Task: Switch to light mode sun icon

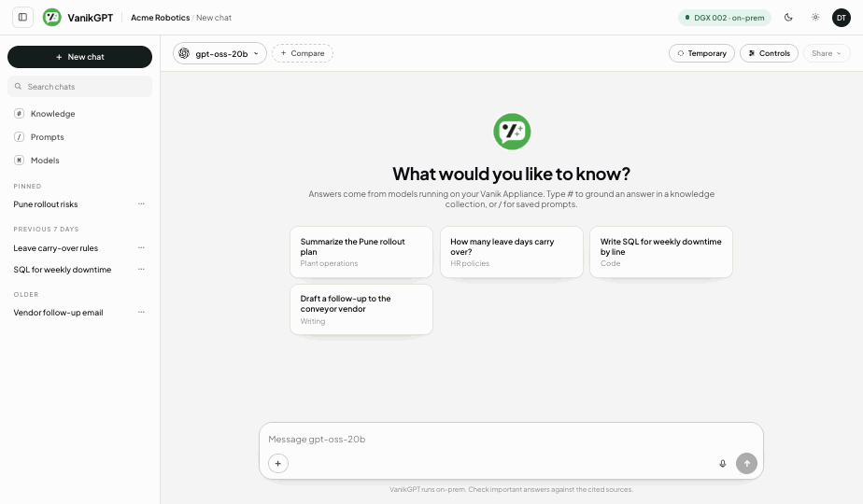Action: (x=815, y=18)
